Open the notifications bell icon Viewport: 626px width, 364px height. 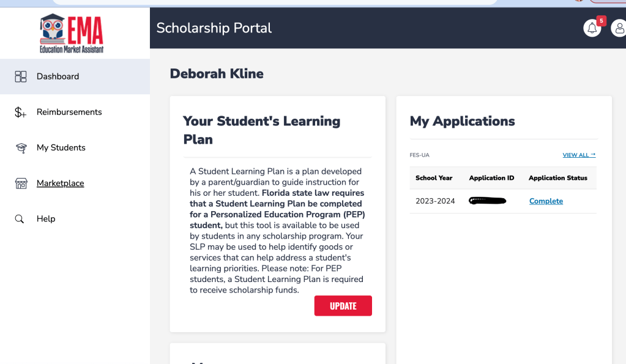pyautogui.click(x=592, y=28)
